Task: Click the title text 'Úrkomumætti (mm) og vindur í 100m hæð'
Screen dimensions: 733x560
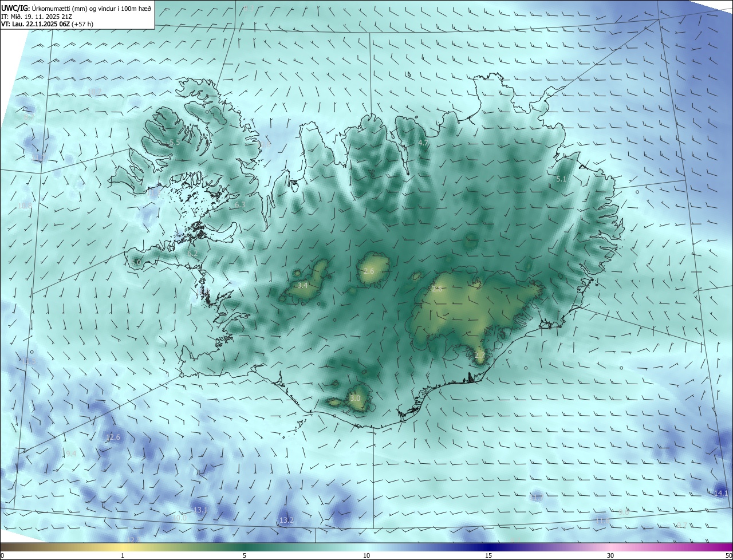Action: (91, 8)
